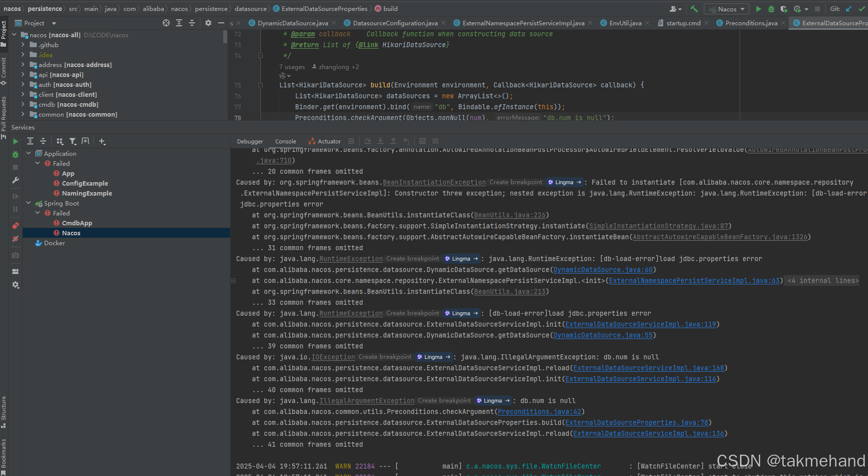
Task: Open BeanUtils.java:226 stack trace link
Action: (510, 215)
